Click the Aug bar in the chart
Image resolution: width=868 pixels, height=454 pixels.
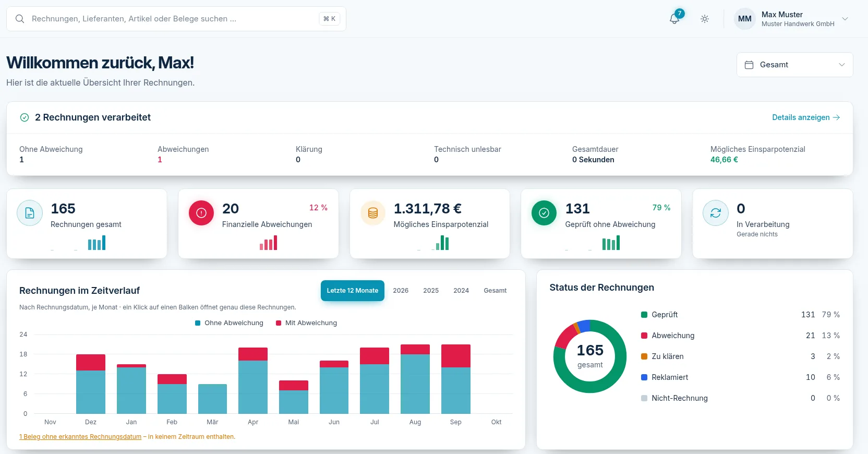415,379
